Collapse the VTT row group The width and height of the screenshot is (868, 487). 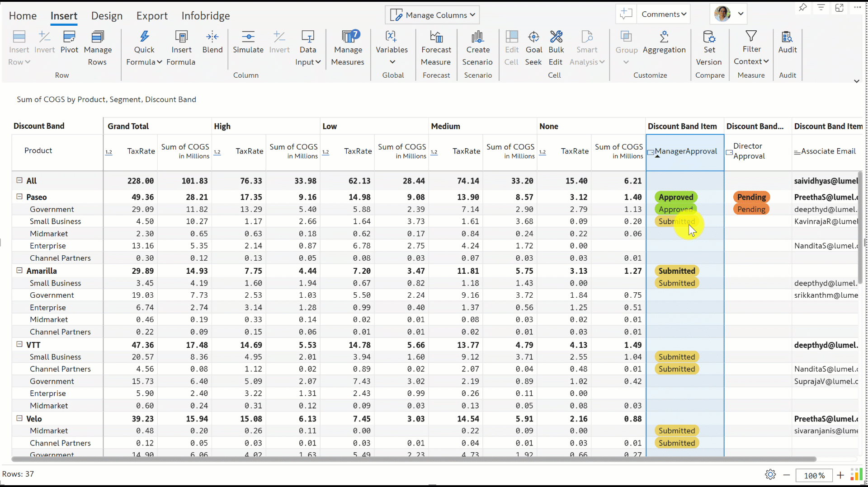click(19, 344)
